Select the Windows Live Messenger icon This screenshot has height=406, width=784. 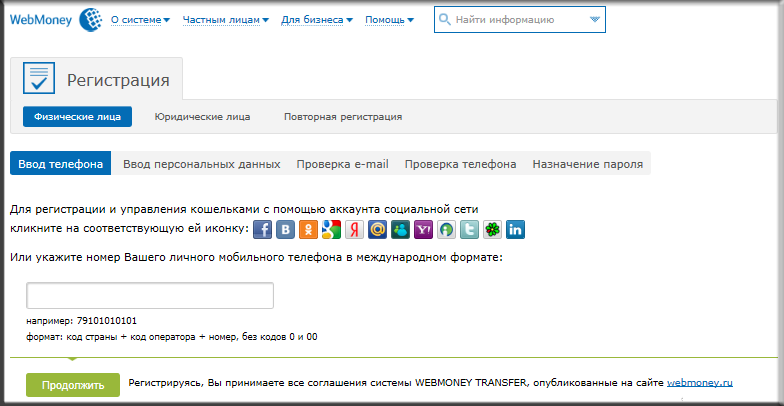coord(400,230)
